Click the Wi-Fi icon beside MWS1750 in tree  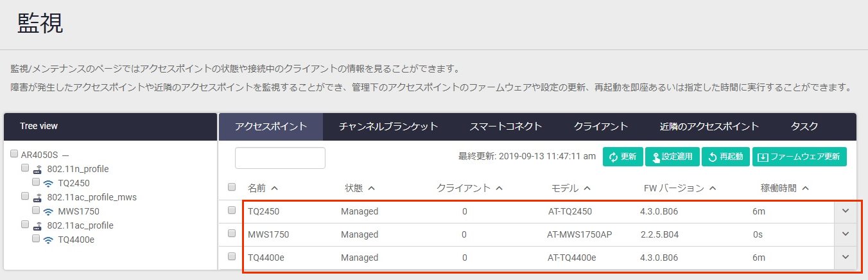point(48,211)
